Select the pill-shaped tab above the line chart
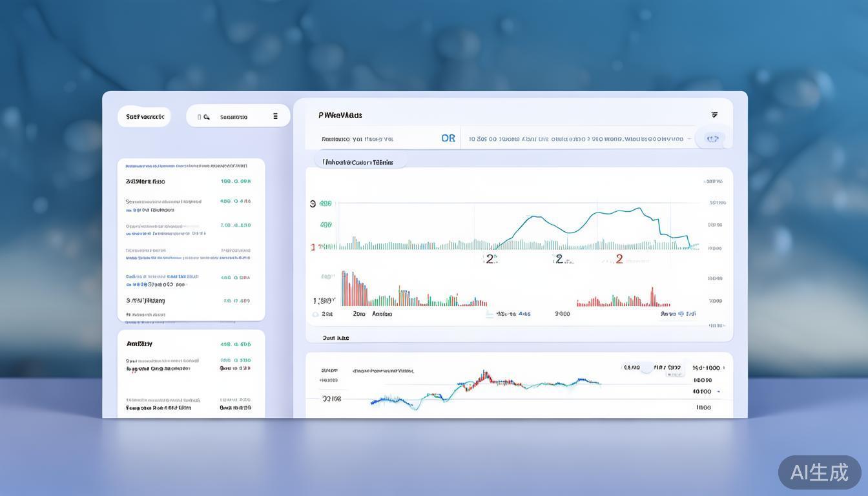 pyautogui.click(x=359, y=162)
